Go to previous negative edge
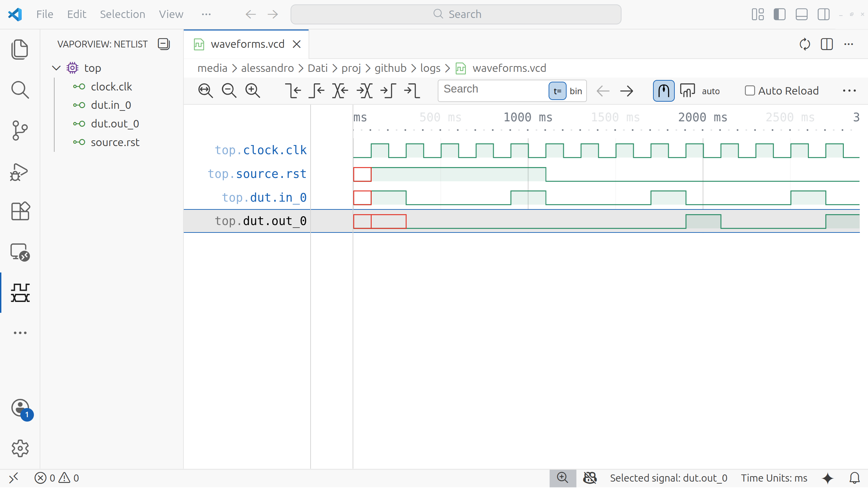 [293, 91]
